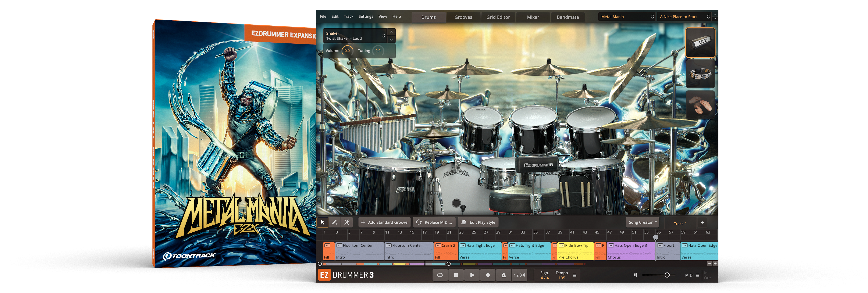Open the A Nice Place to Start preset dropdown

684,17
